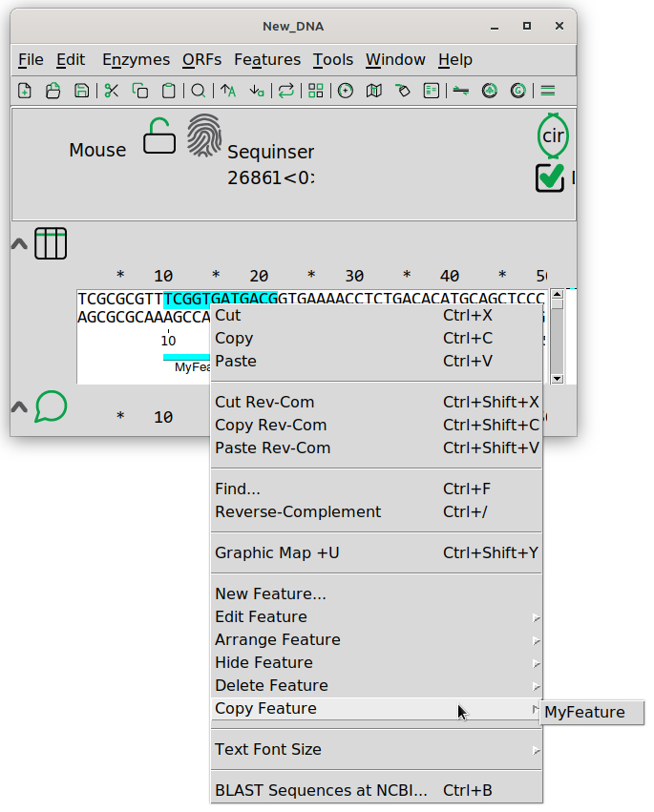Open the Enzymes menu

click(136, 59)
